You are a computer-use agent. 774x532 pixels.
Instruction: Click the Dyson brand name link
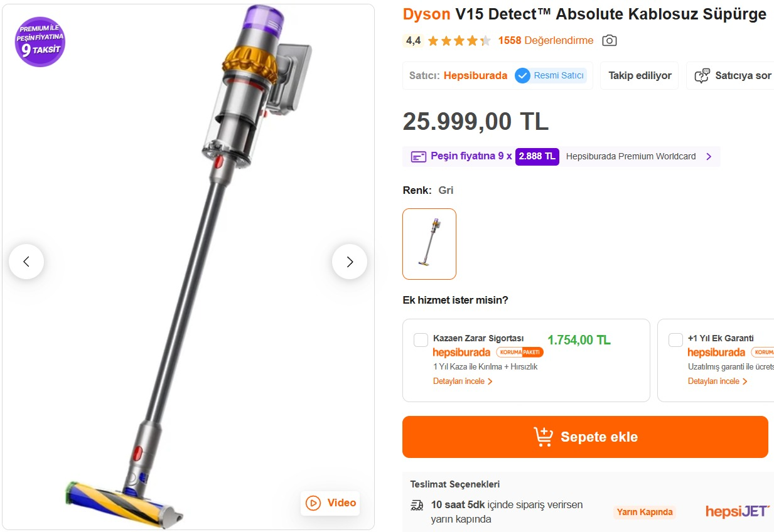(x=426, y=14)
